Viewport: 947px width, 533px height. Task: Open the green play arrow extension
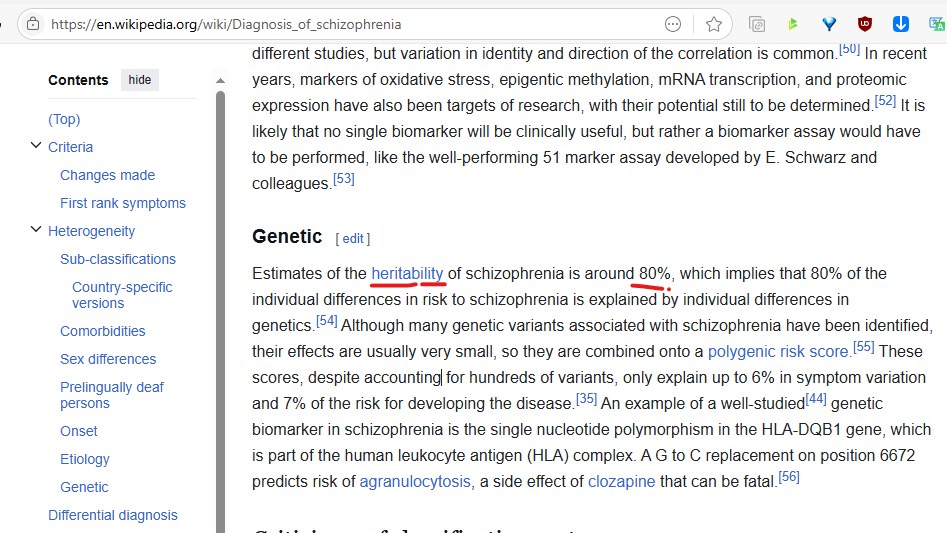pos(793,24)
